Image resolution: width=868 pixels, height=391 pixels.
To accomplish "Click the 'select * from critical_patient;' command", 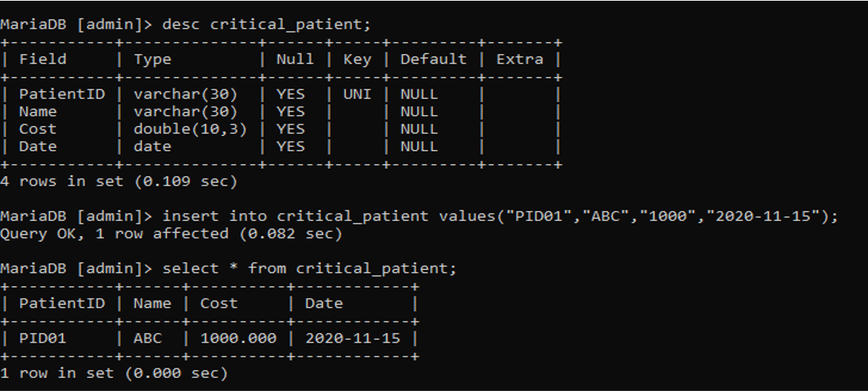I will point(310,269).
